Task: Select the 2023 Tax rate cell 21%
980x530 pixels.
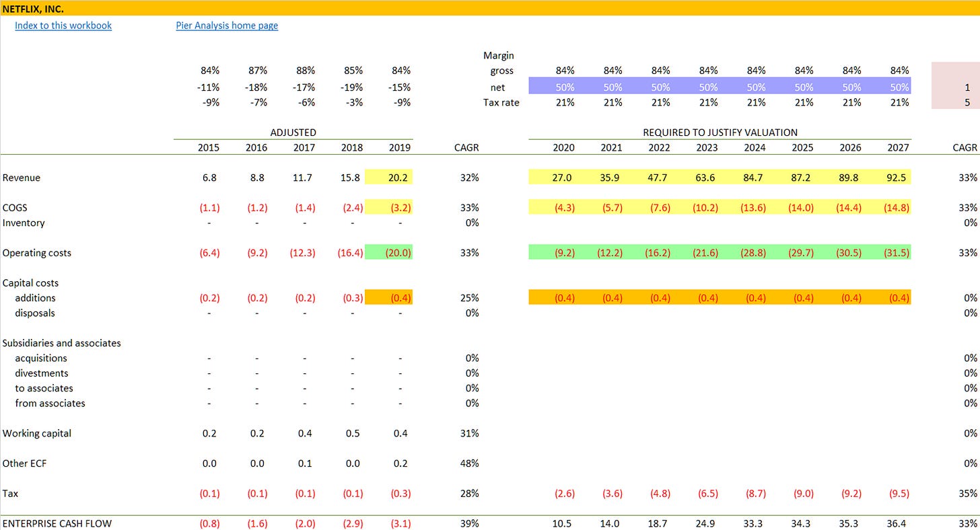Action: tap(709, 103)
